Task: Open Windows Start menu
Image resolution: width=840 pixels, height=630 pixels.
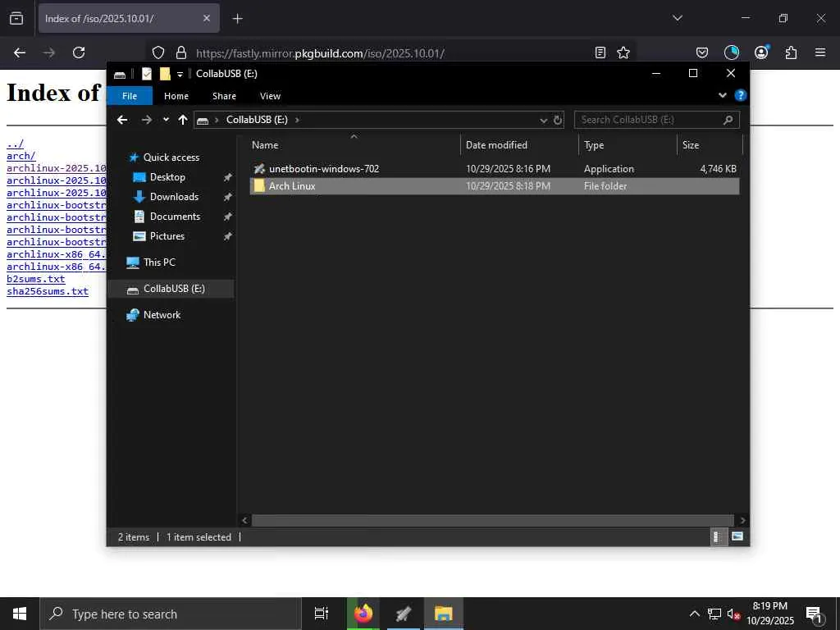Action: pyautogui.click(x=20, y=614)
